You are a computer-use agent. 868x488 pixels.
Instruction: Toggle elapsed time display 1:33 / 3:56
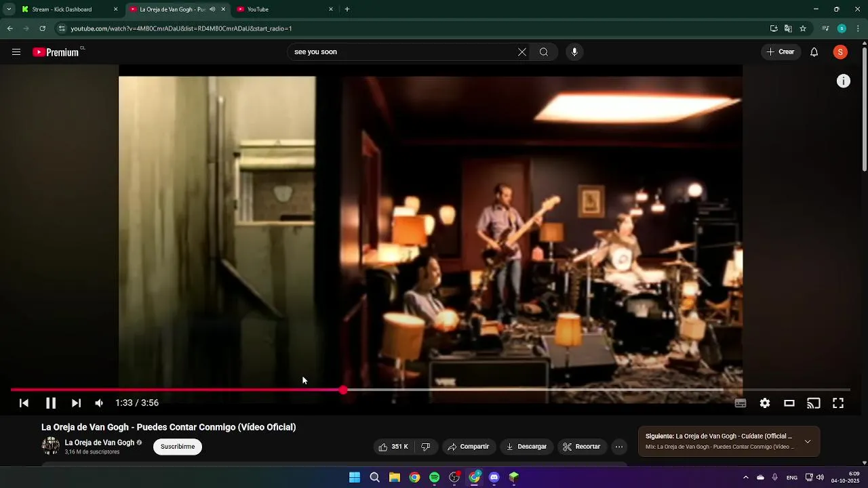(137, 403)
